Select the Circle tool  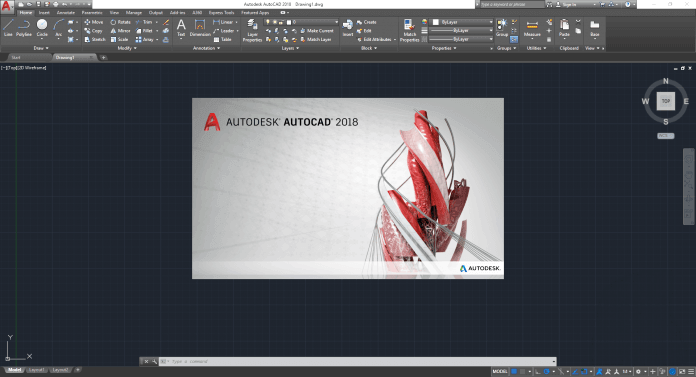[42, 28]
